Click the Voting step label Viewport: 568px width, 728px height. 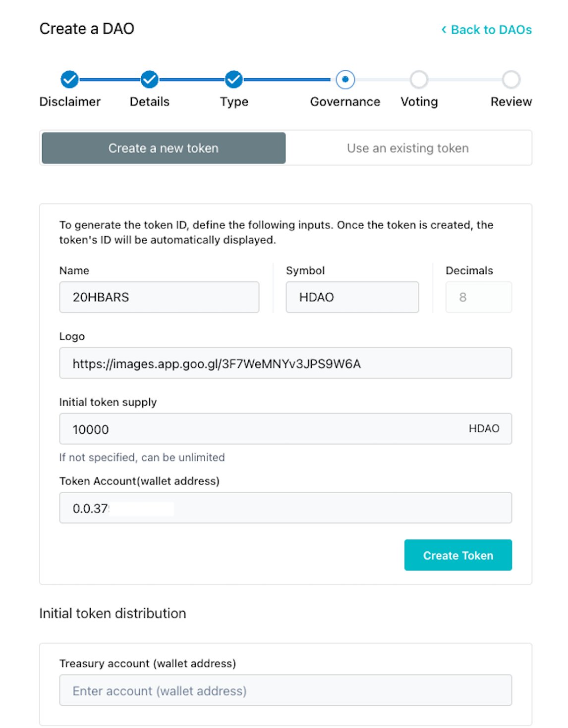tap(419, 102)
